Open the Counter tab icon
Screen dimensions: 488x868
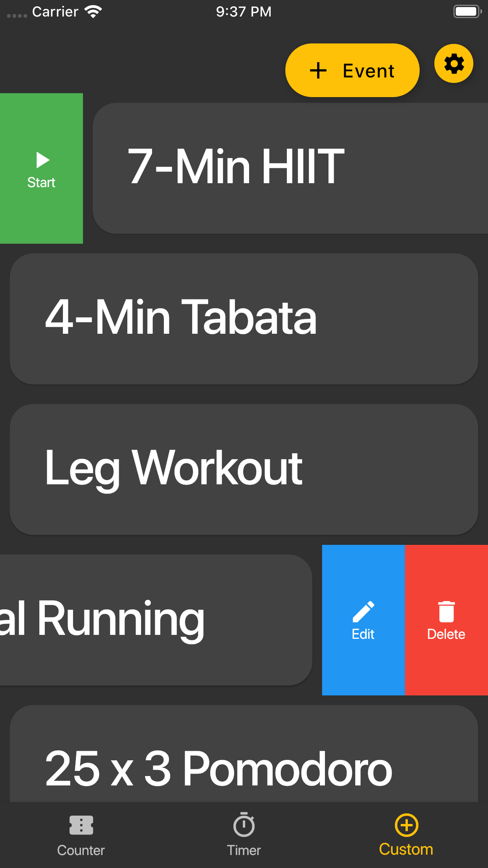81,825
